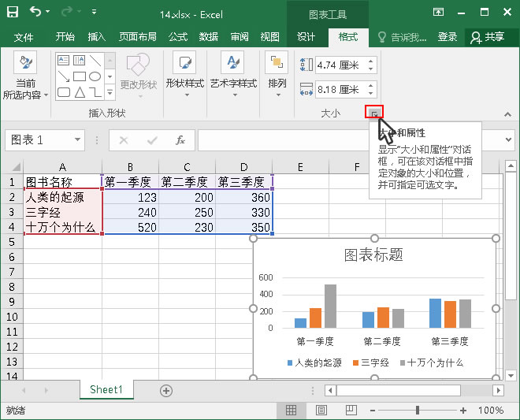
Task: Select the arrow line shape
Action: [63, 76]
